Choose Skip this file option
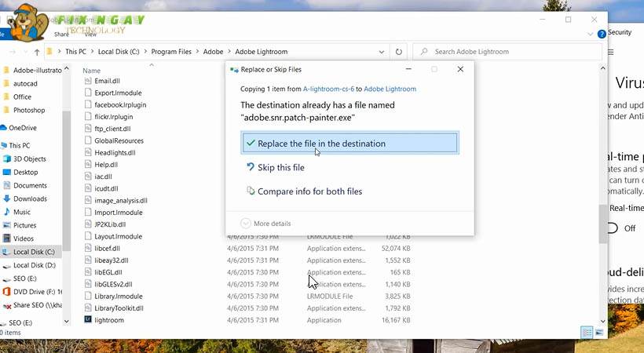This screenshot has height=353, width=644. (281, 167)
